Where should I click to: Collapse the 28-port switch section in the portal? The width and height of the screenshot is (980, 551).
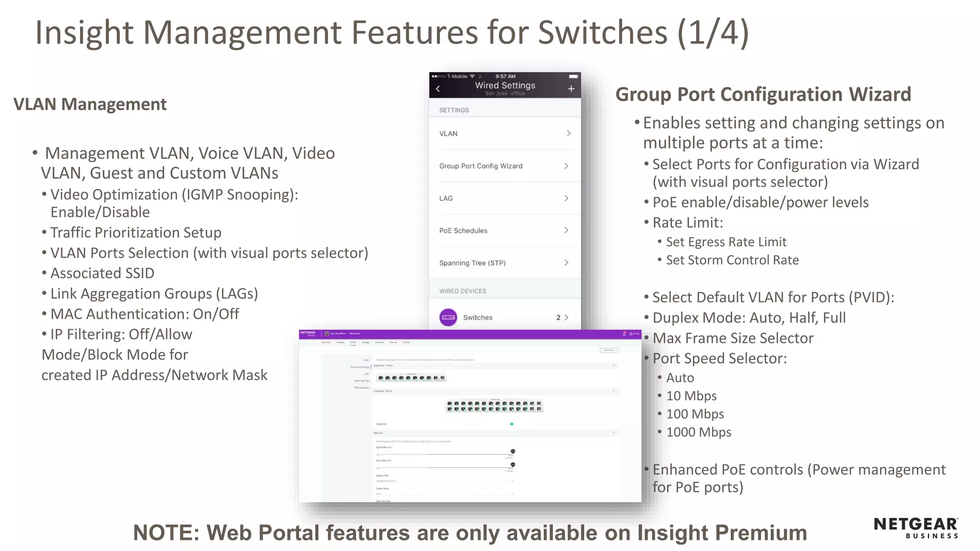coord(613,391)
